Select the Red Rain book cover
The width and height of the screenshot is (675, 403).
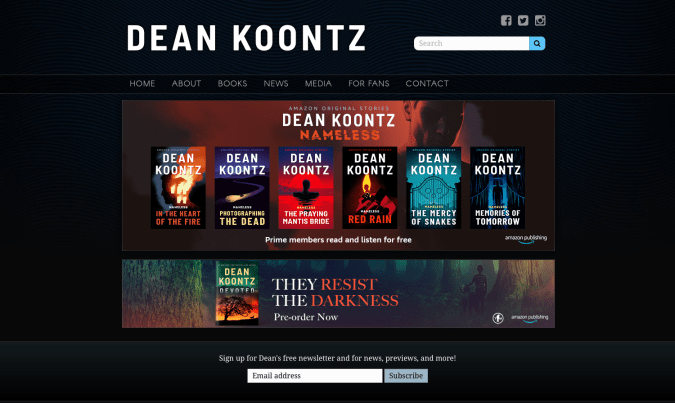(370, 188)
